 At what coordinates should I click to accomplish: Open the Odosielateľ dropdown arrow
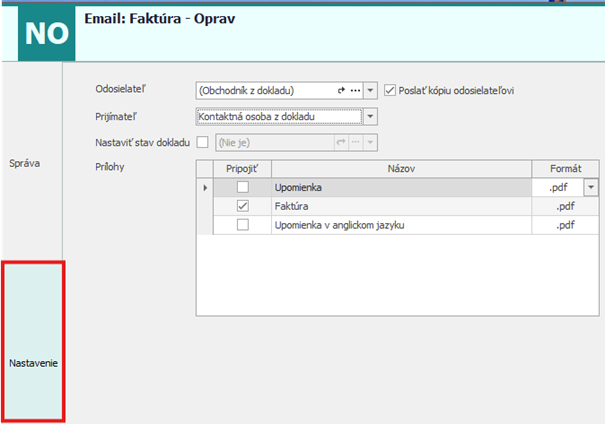pyautogui.click(x=370, y=90)
